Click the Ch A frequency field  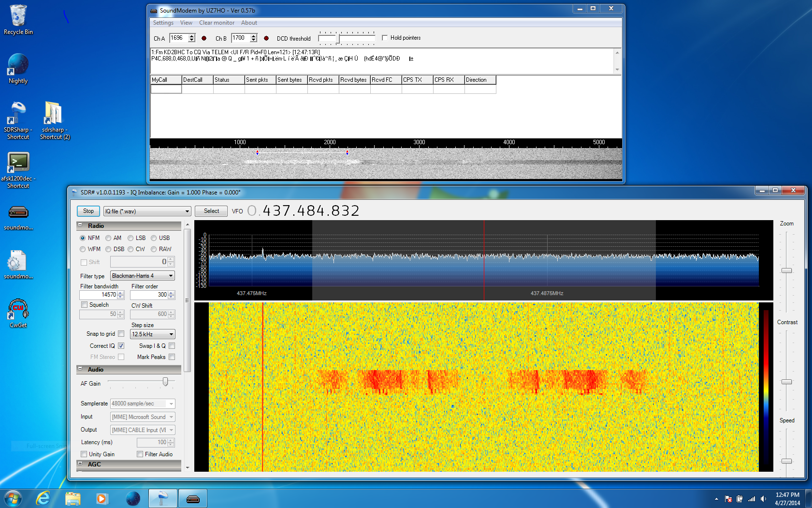point(178,38)
